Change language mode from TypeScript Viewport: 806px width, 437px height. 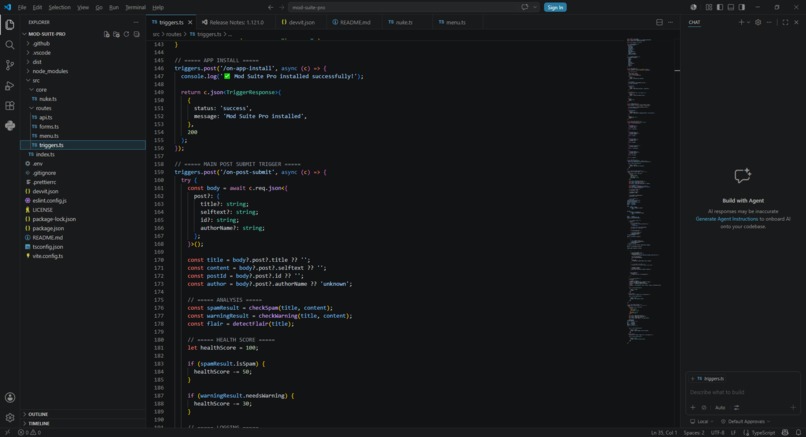click(x=762, y=432)
